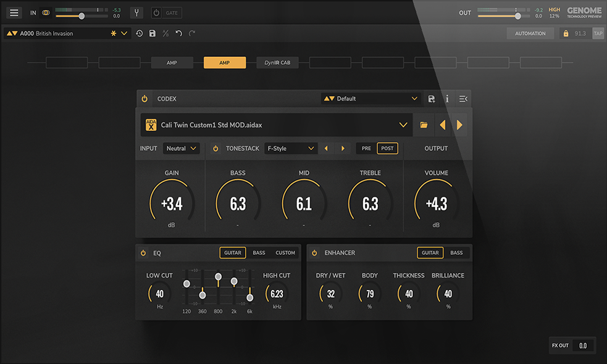This screenshot has height=364, width=607.
Task: Click the 6k EQ band fader
Action: (x=250, y=297)
